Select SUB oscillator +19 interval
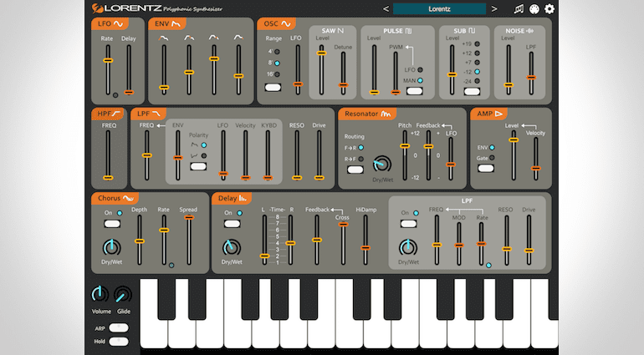This screenshot has width=644, height=355. pyautogui.click(x=477, y=44)
